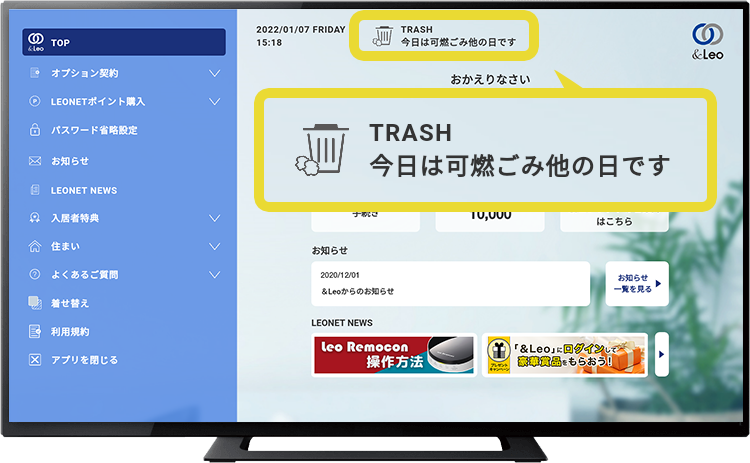The image size is (750, 463).
Task: Click the アプリを閉じる X icon
Action: point(35,360)
